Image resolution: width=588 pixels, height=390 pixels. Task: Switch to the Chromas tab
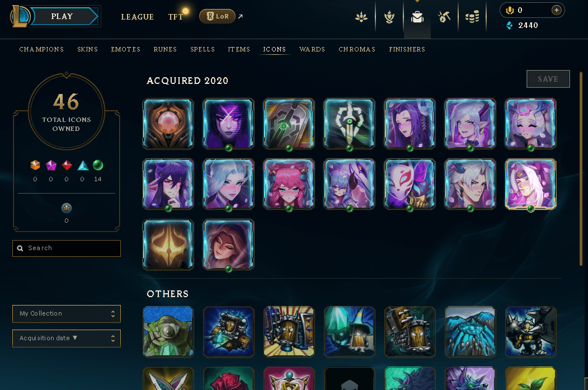[x=357, y=49]
